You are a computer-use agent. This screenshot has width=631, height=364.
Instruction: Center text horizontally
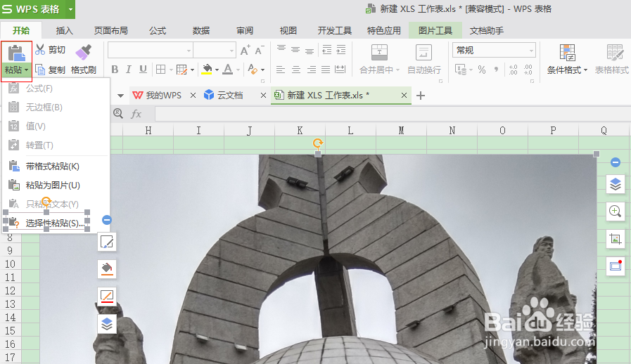296,70
